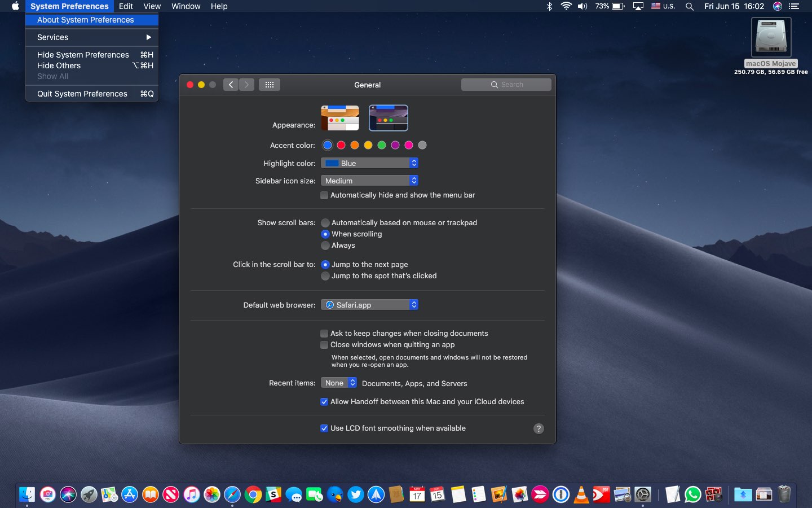Image resolution: width=812 pixels, height=508 pixels.
Task: Open Spotlight search magnifier in menu bar
Action: [689, 6]
